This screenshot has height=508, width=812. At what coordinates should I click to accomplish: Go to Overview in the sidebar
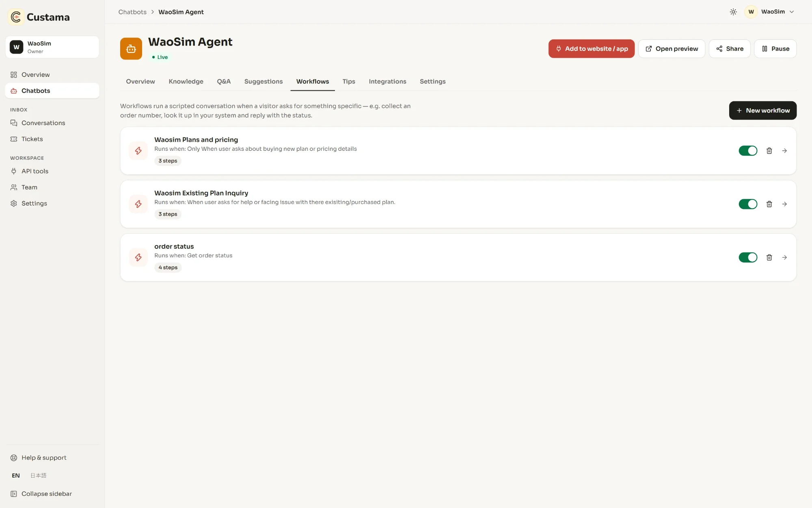[52, 75]
